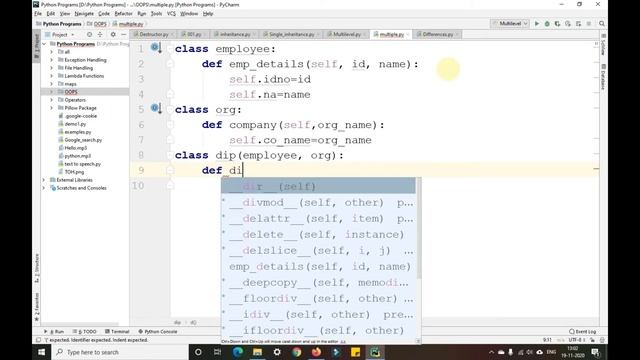Screen dimensions: 640x360
Task: Select demo1.py in project tree
Action: pos(76,124)
